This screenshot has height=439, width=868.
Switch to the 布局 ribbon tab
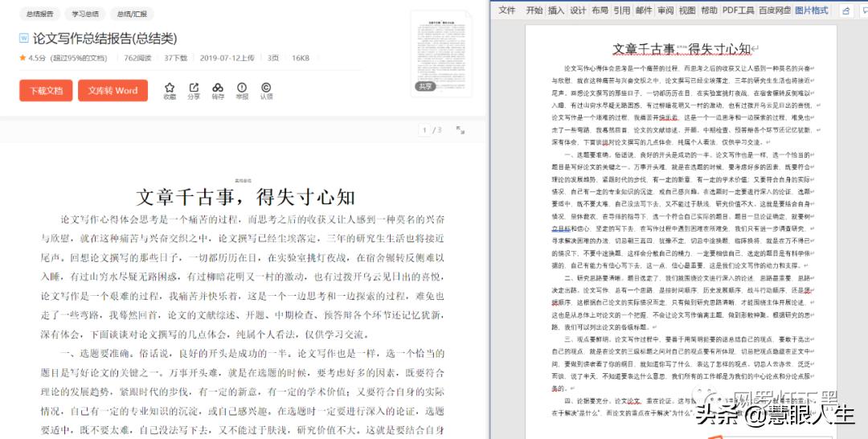[600, 10]
